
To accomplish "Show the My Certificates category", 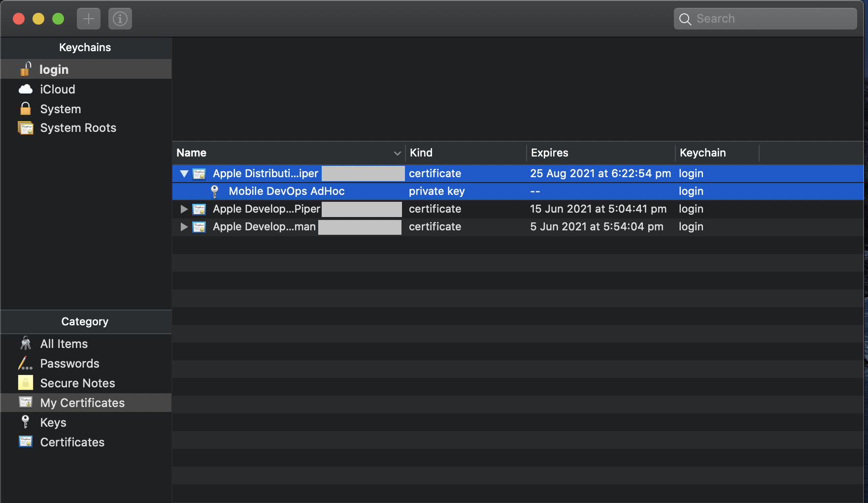I will 86,403.
